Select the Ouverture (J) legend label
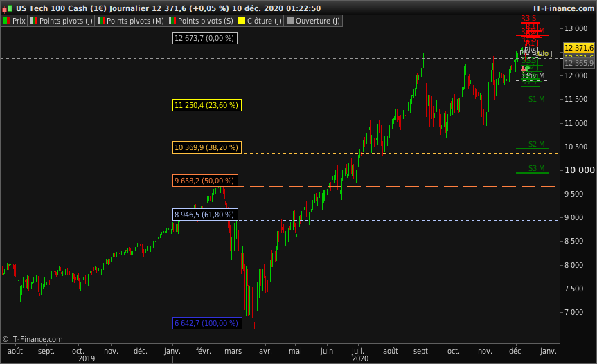Viewport: 597px width, 364px height. [317, 21]
